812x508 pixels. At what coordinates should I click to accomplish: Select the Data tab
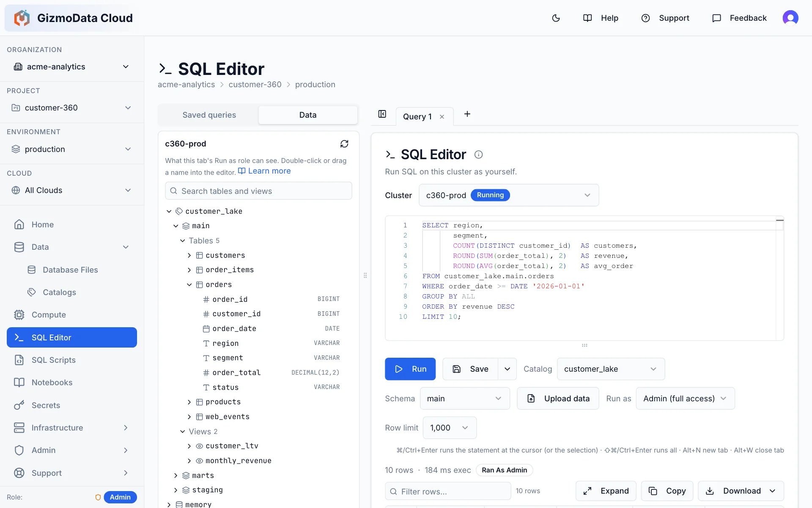tap(308, 115)
